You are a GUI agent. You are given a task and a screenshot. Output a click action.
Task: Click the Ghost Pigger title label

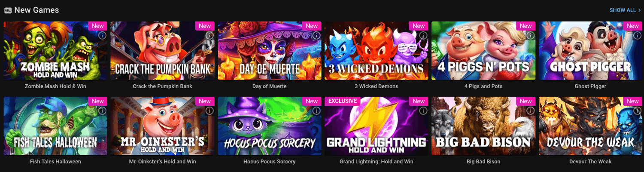pyautogui.click(x=590, y=86)
